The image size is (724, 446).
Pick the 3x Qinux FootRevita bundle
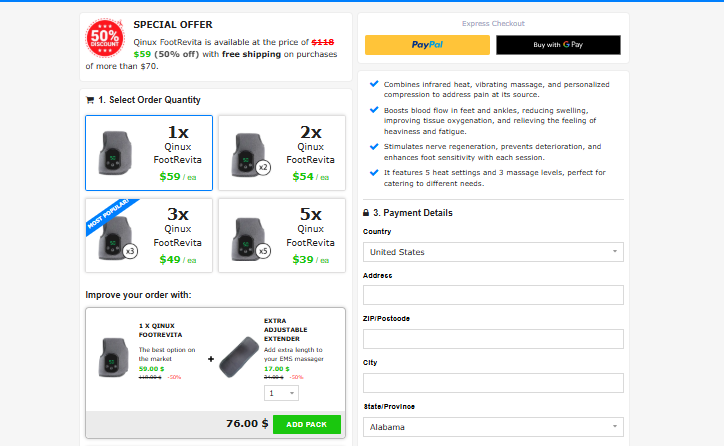click(149, 236)
